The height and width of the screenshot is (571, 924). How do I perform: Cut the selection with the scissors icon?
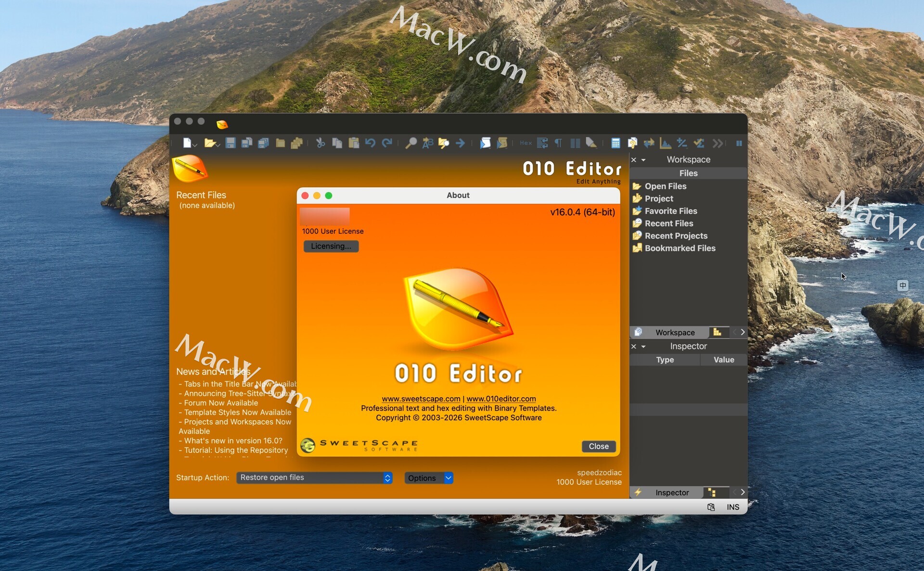click(321, 143)
